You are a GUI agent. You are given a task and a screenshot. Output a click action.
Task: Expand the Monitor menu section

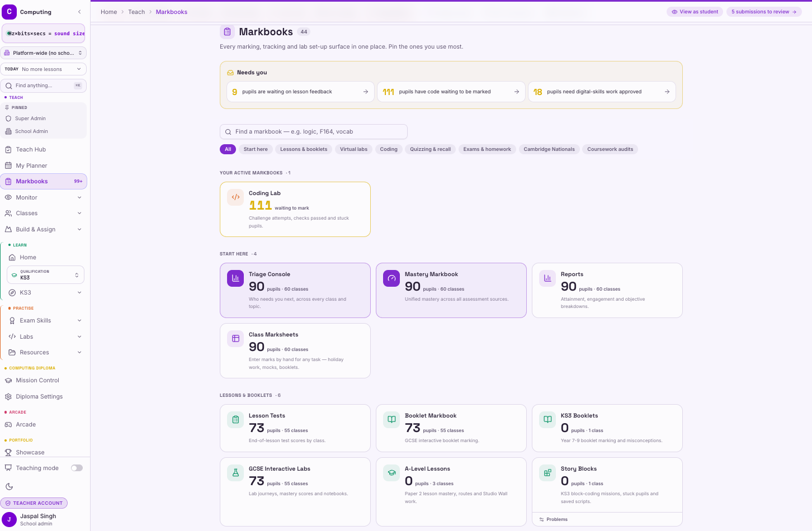point(44,197)
